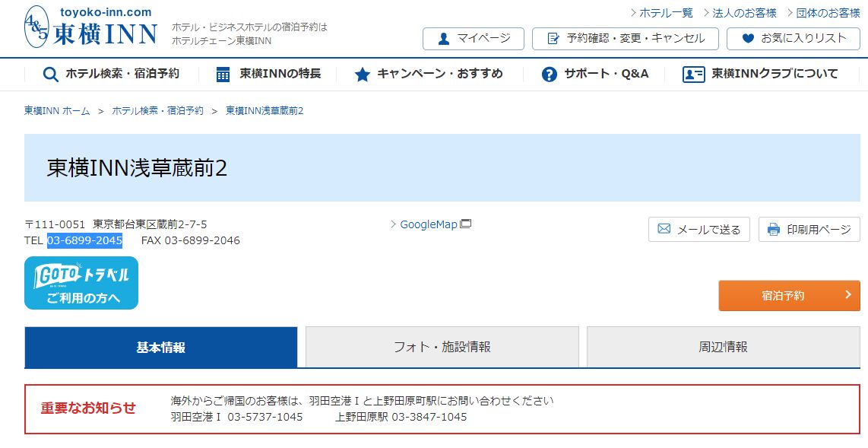
Task: Click the Toyoko INN home breadcrumb
Action: [57, 111]
